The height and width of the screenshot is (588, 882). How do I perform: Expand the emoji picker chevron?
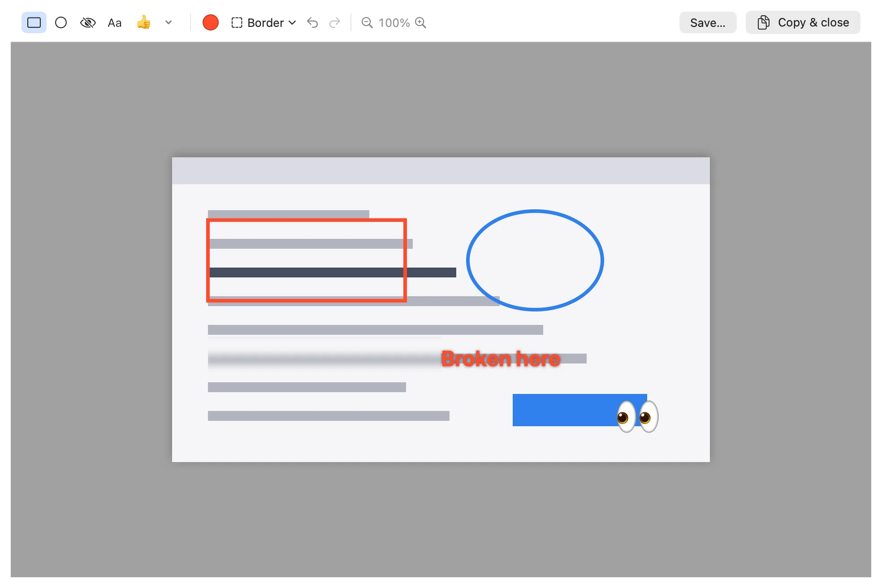coord(169,22)
